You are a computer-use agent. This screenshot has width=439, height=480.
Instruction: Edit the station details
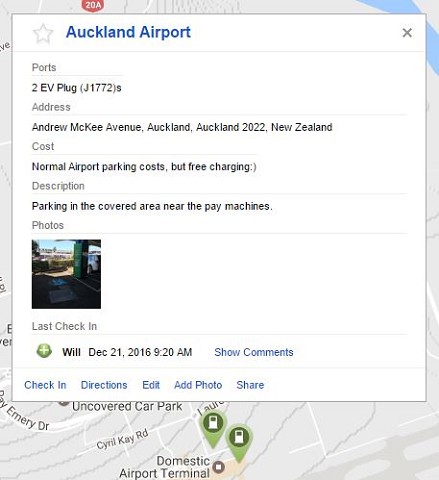pos(151,385)
